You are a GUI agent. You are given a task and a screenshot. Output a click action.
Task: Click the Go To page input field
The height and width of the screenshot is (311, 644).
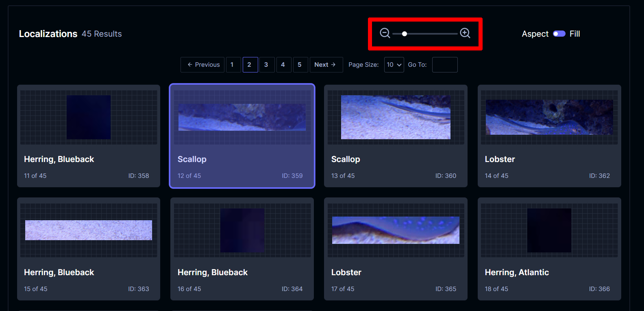pos(445,65)
